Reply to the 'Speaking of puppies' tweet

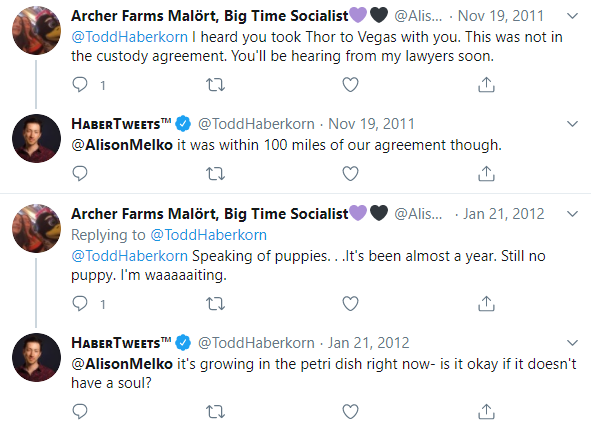80,303
